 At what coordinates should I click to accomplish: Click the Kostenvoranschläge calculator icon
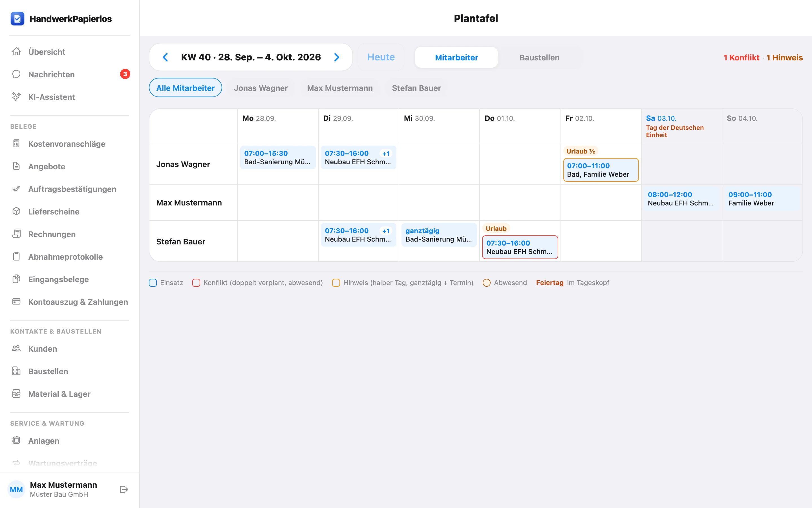[16, 143]
